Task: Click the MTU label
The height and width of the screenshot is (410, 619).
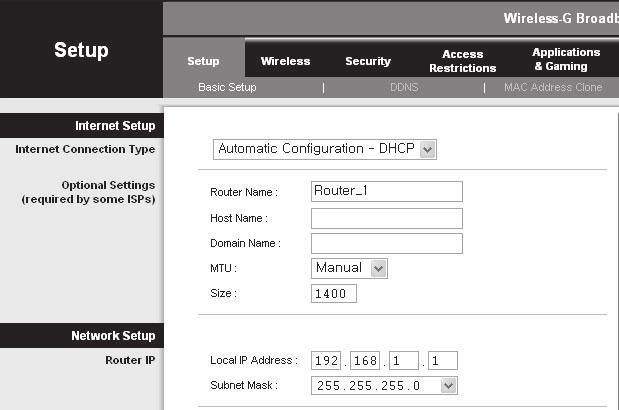Action: click(x=223, y=268)
